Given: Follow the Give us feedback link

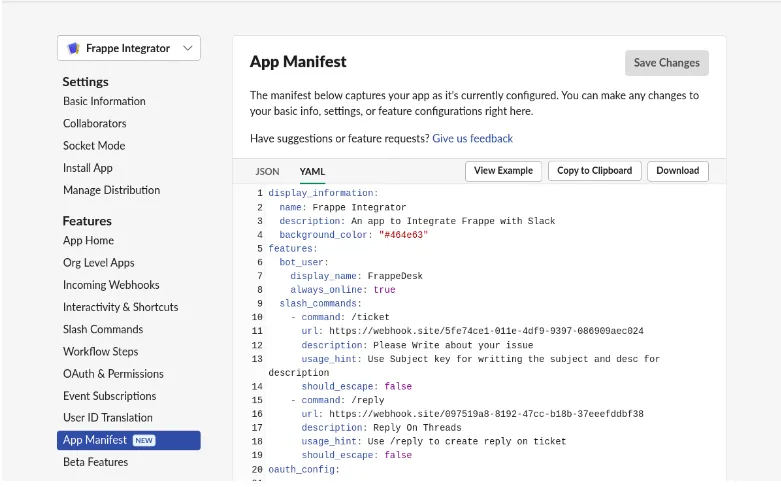Looking at the screenshot, I should point(472,138).
